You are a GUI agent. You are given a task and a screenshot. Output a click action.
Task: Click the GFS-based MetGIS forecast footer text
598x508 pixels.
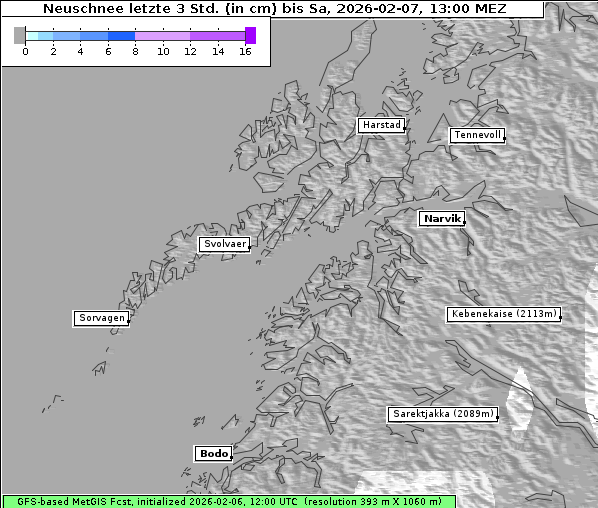coord(229,502)
